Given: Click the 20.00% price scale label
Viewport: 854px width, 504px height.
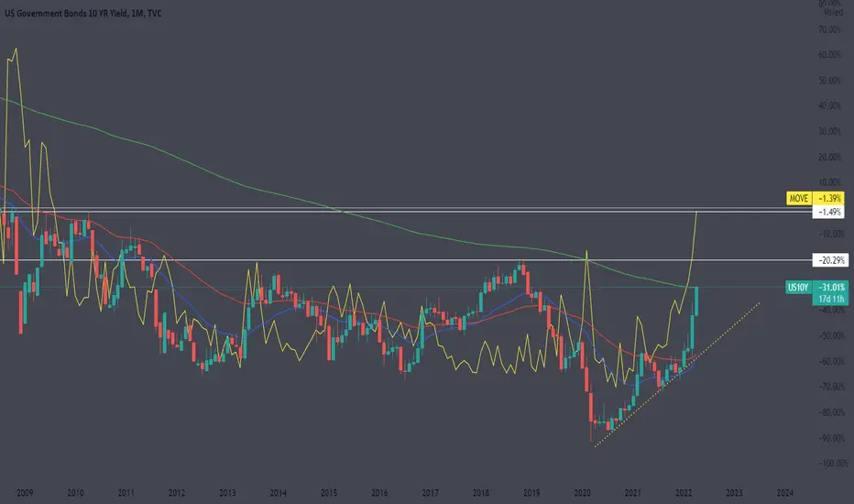Looking at the screenshot, I should coord(829,157).
